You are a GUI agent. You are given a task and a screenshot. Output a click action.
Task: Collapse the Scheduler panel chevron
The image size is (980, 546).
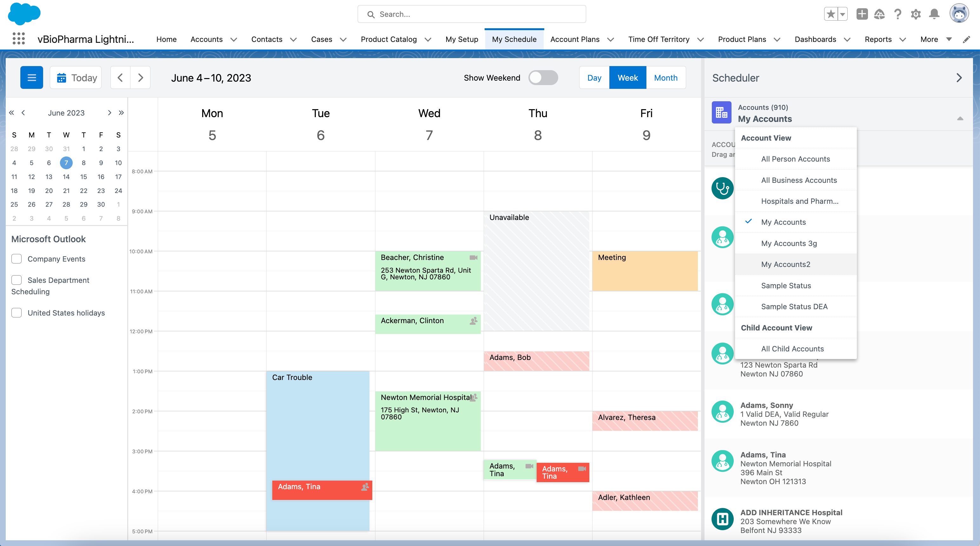pos(959,78)
